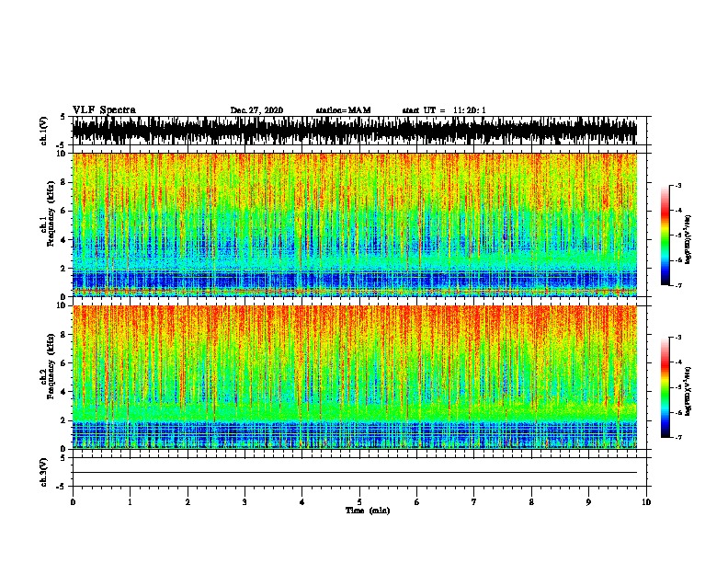Click time axis tick label "4"
Screen dimensions: 728x563
point(301,502)
